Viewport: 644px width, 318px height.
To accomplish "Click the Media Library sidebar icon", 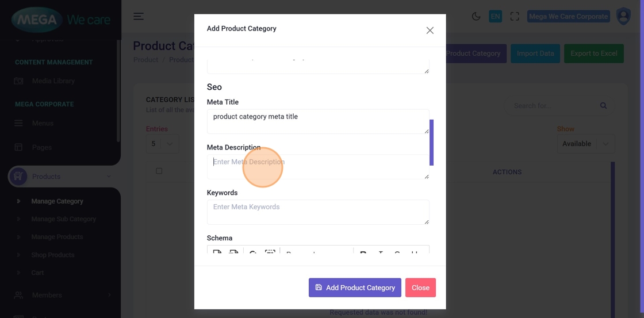I will pos(18,81).
